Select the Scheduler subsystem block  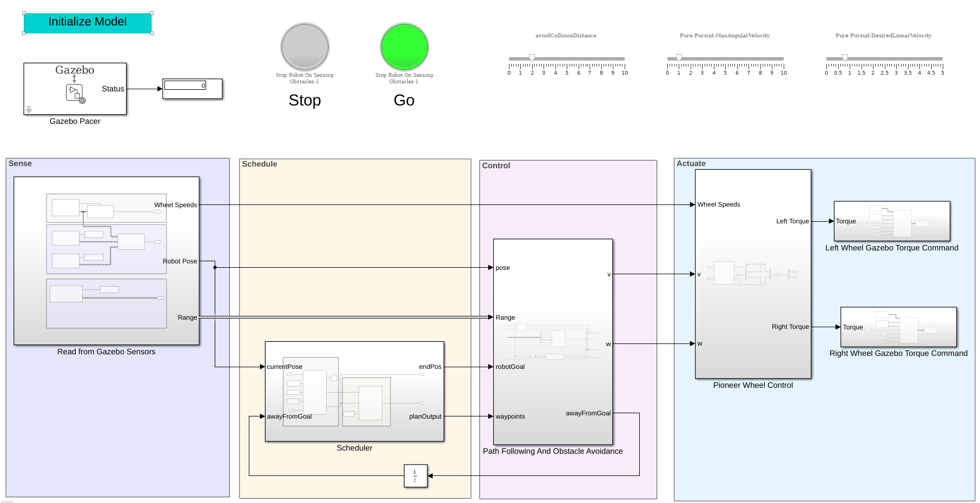pos(354,391)
